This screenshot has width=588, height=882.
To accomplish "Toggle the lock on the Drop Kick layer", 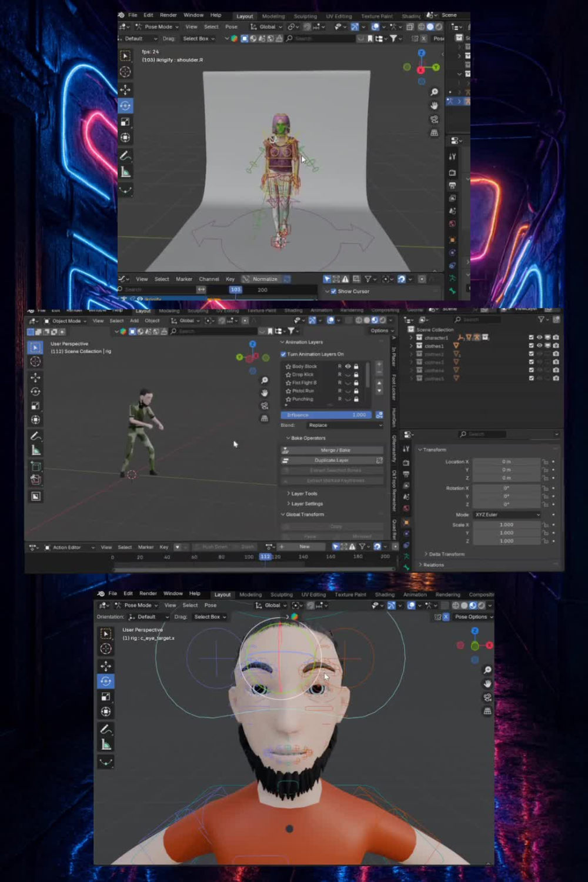I will tap(356, 375).
